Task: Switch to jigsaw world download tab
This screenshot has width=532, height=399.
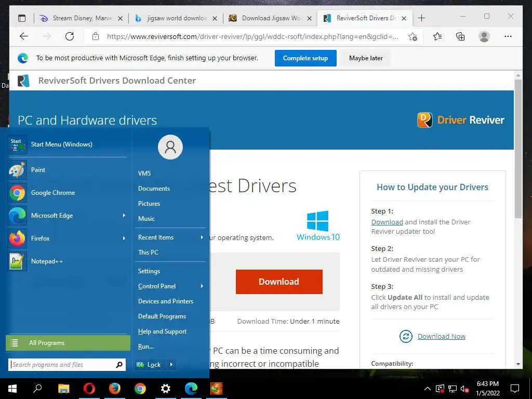Action: [176, 18]
